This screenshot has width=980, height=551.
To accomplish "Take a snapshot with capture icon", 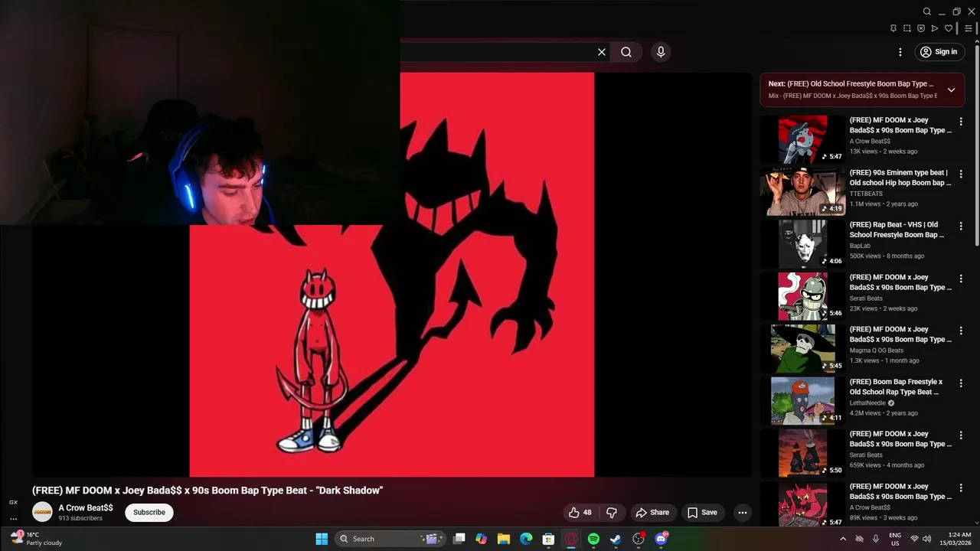I will coord(907,28).
